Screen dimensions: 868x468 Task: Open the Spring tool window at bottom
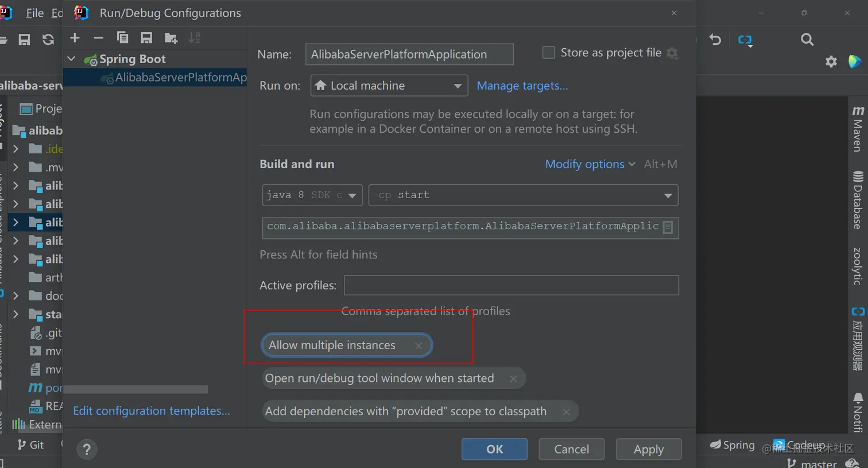[x=732, y=444]
